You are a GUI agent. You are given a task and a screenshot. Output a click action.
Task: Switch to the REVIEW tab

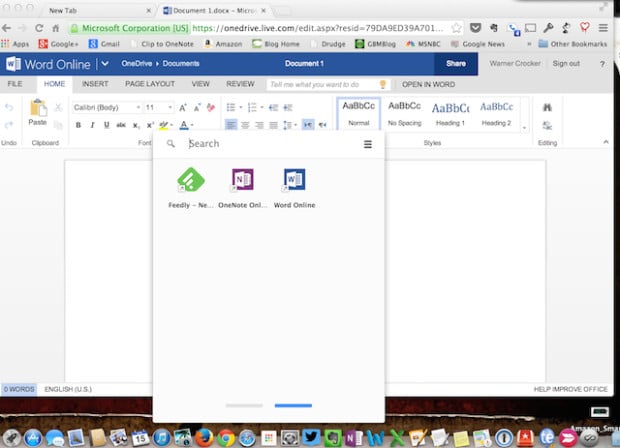coord(240,84)
